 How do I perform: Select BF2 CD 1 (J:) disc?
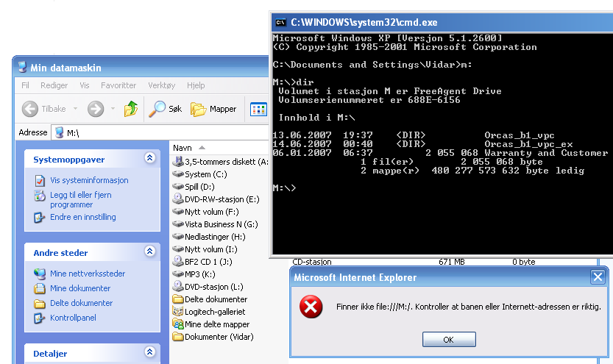click(x=202, y=262)
